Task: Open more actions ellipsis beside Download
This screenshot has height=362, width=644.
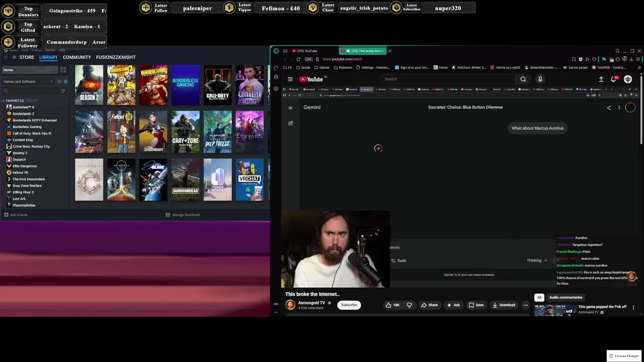Action: pos(526,305)
